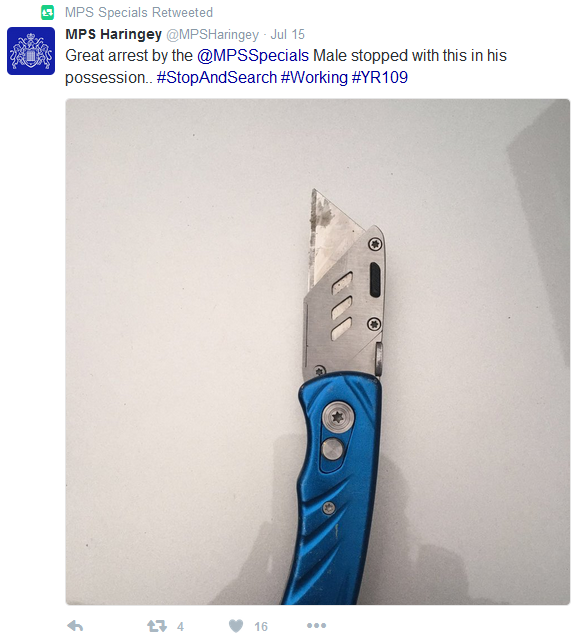Viewport: 580px width, 644px height.
Task: Click the reply arrow icon
Action: click(75, 626)
